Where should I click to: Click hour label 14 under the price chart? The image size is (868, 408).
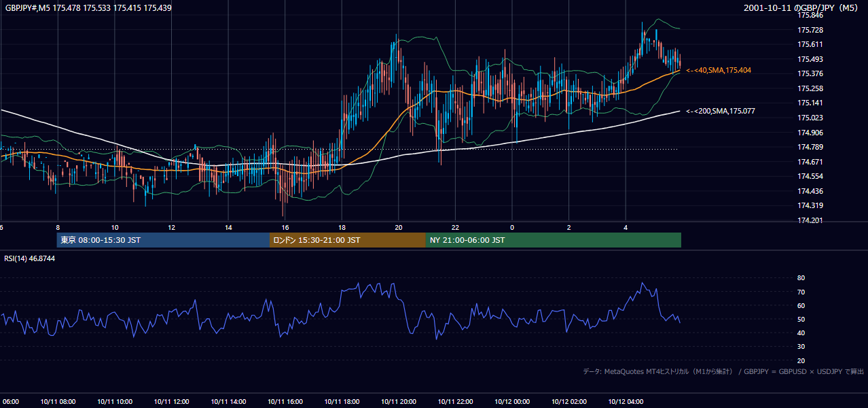point(228,227)
